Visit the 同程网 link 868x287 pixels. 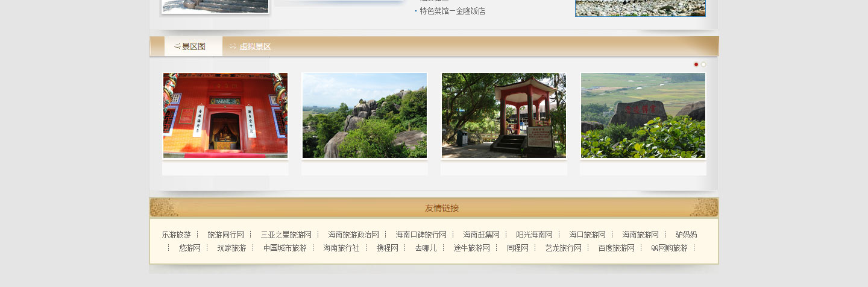pyautogui.click(x=517, y=248)
